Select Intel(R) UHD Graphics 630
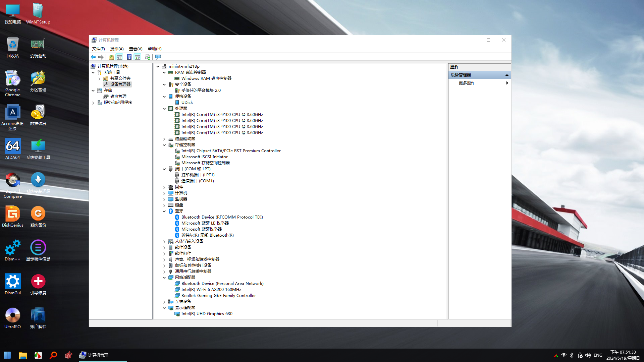This screenshot has width=644, height=362. 207,314
